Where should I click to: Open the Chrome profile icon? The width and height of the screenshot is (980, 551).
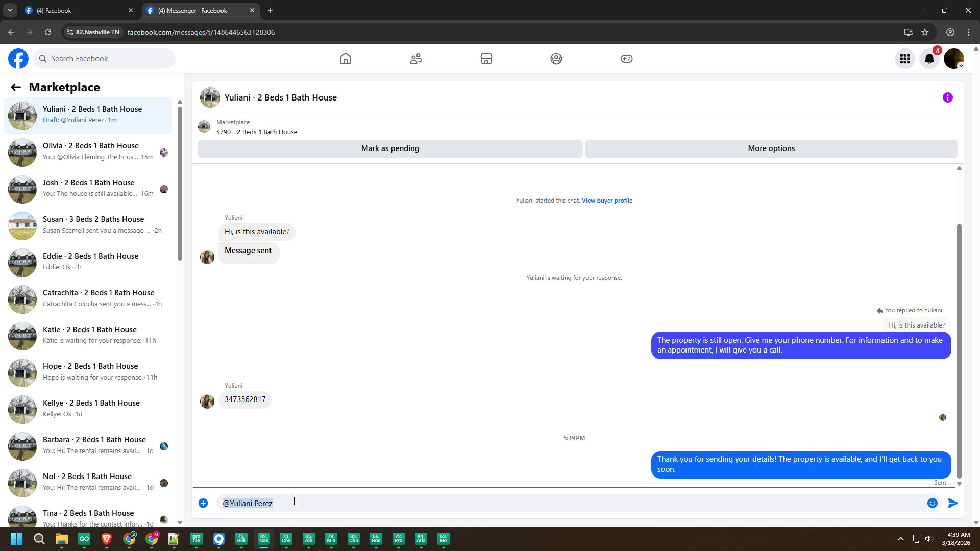click(950, 32)
